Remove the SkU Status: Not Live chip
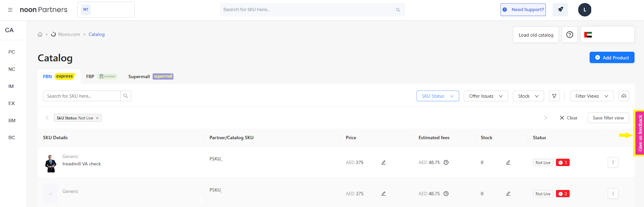Screen dimensions: 644x207 (97, 118)
